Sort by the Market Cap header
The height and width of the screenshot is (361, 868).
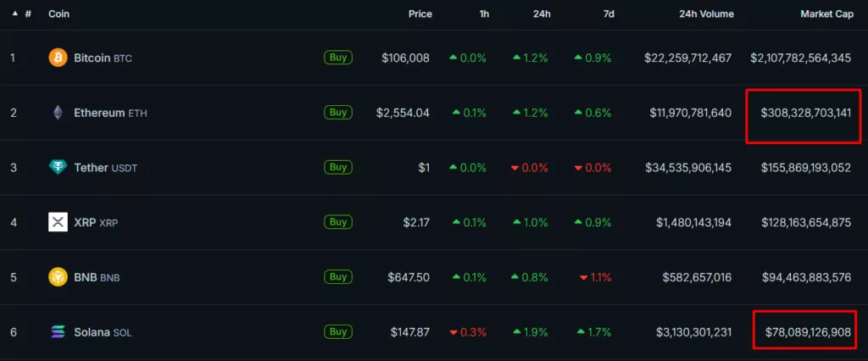[826, 14]
